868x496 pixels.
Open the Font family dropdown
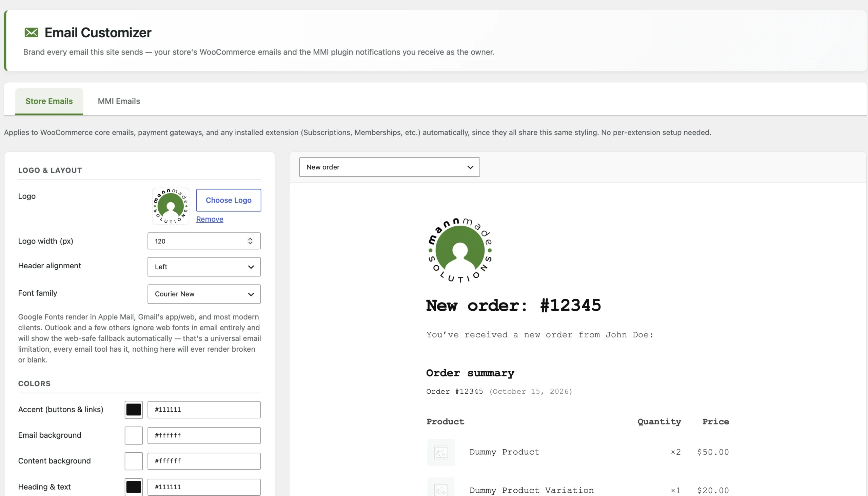(x=204, y=294)
